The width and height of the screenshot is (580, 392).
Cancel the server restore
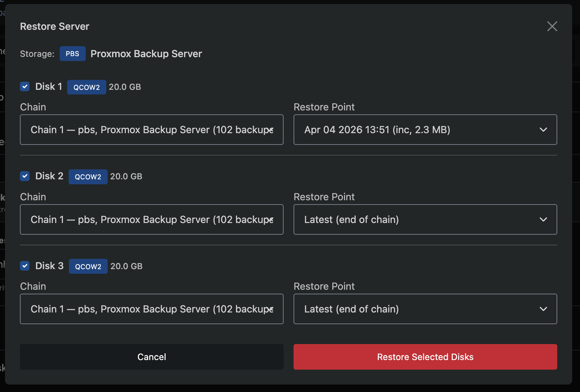tap(151, 357)
